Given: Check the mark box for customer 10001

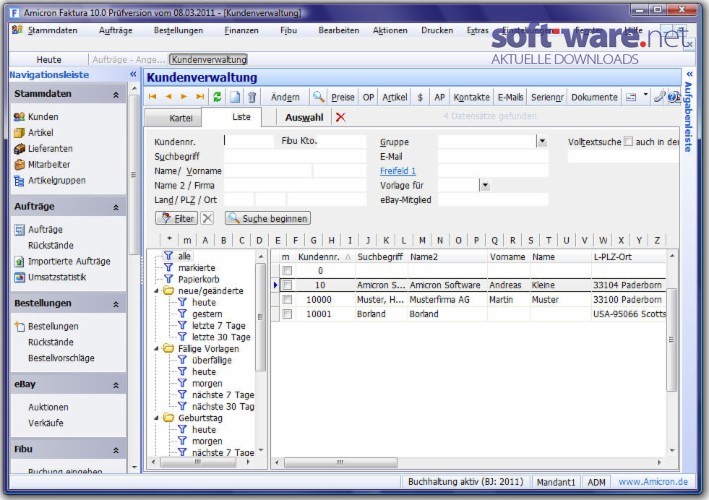Looking at the screenshot, I should coord(287,314).
